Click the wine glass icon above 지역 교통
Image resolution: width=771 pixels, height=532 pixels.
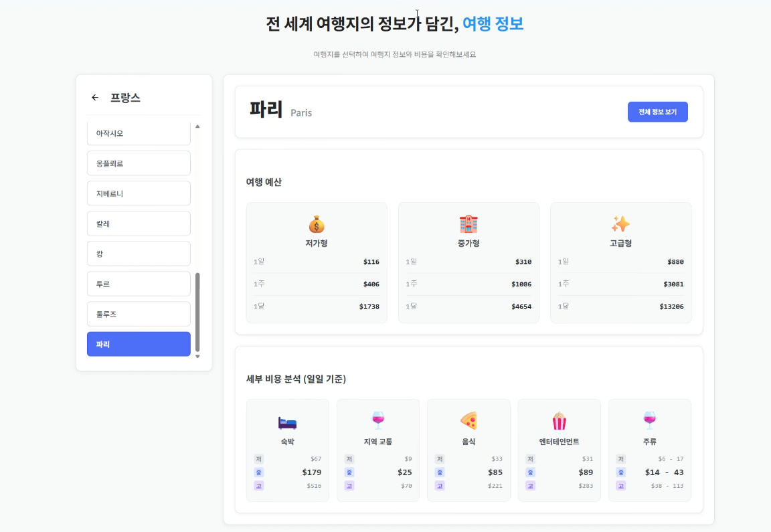pyautogui.click(x=378, y=421)
